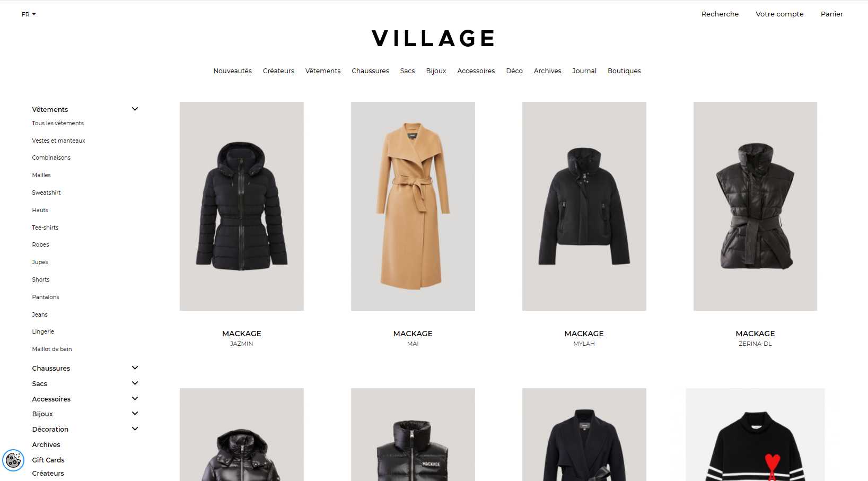View the Panier cart link

coord(831,14)
